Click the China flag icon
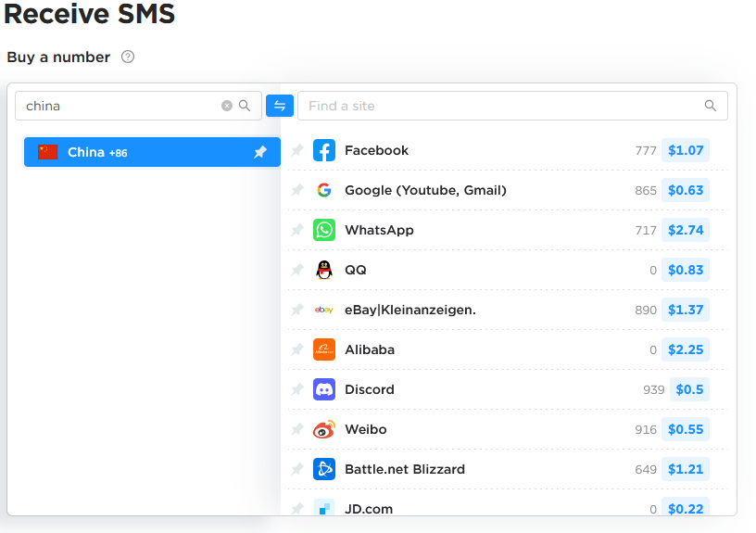Image resolution: width=756 pixels, height=533 pixels. (x=48, y=152)
